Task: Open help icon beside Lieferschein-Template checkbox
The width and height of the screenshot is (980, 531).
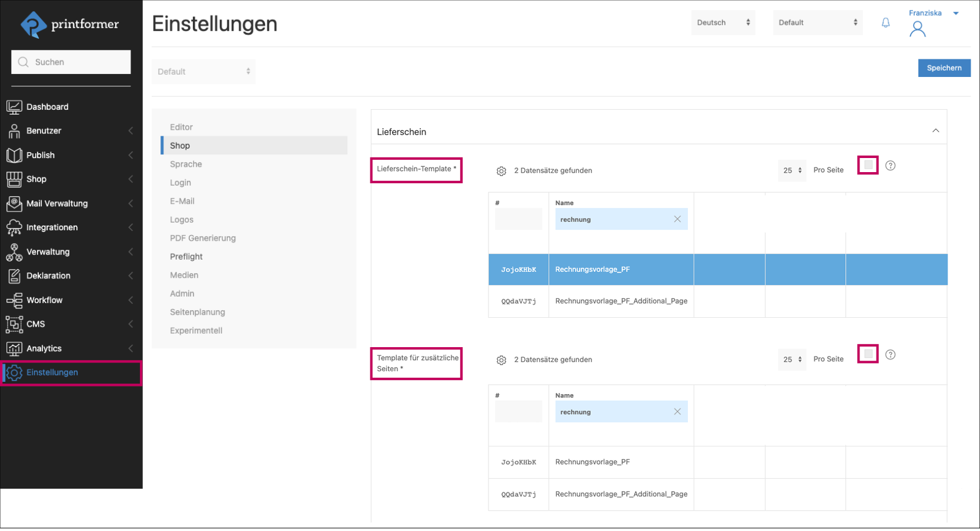Action: pyautogui.click(x=890, y=166)
